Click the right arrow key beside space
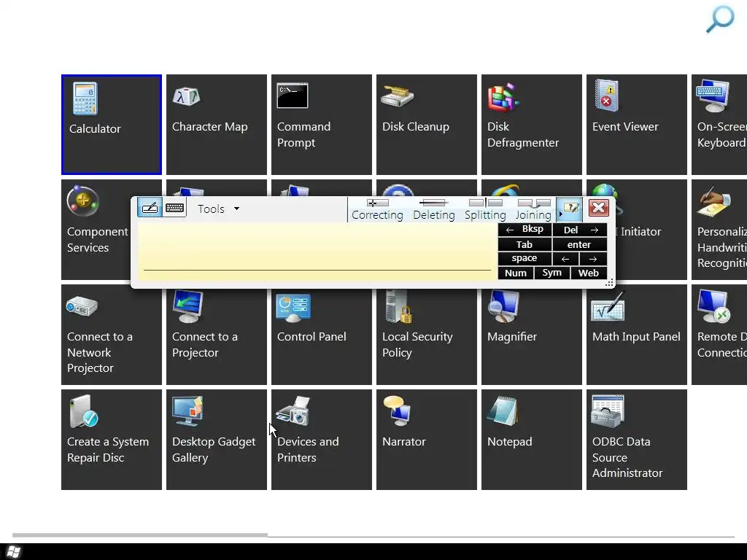This screenshot has width=747, height=560. (594, 259)
